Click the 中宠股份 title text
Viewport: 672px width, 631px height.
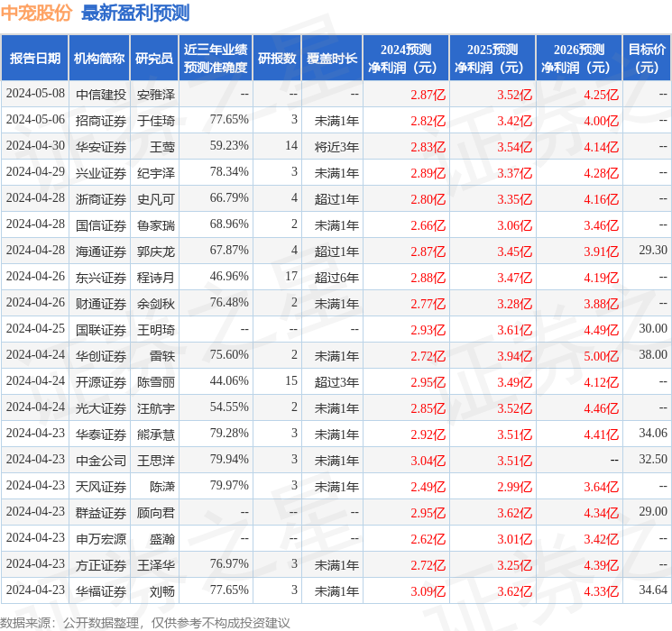click(x=36, y=13)
